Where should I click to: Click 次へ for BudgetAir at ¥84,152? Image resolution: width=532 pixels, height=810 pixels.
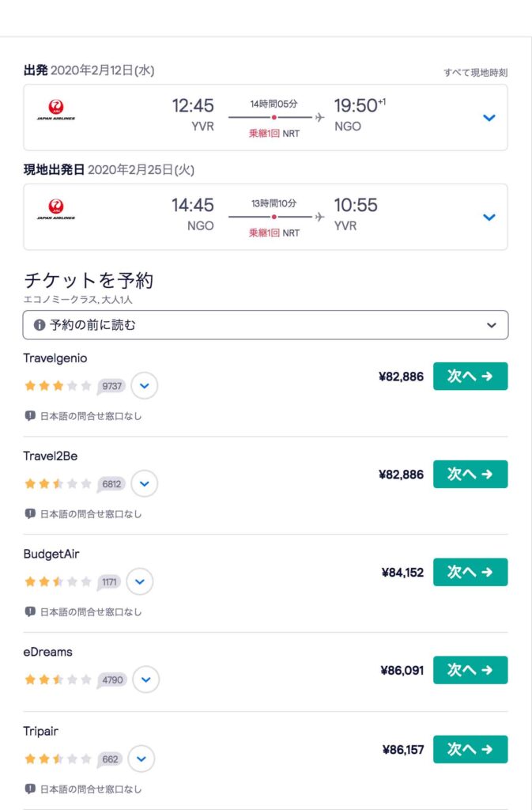tap(470, 572)
